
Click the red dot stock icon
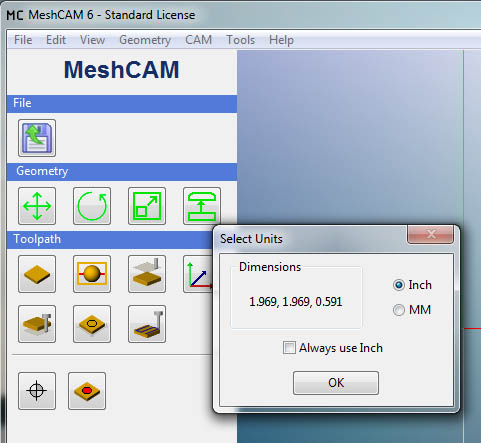click(x=87, y=391)
